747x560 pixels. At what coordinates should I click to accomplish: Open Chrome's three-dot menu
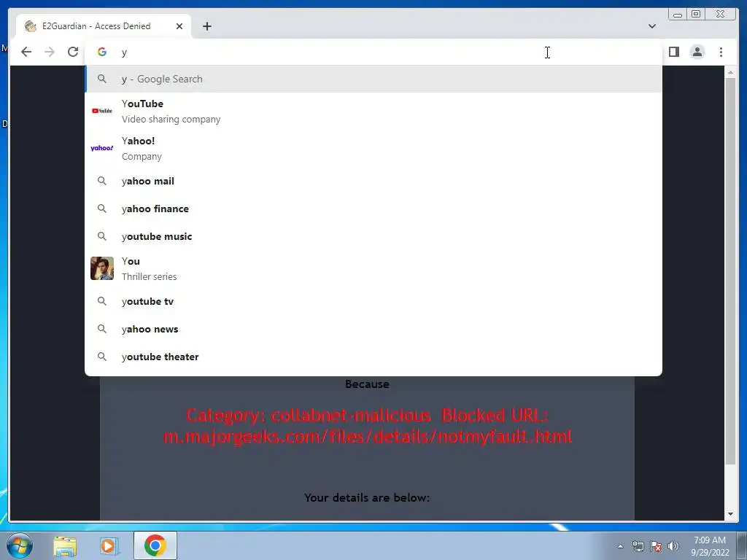[x=721, y=52]
